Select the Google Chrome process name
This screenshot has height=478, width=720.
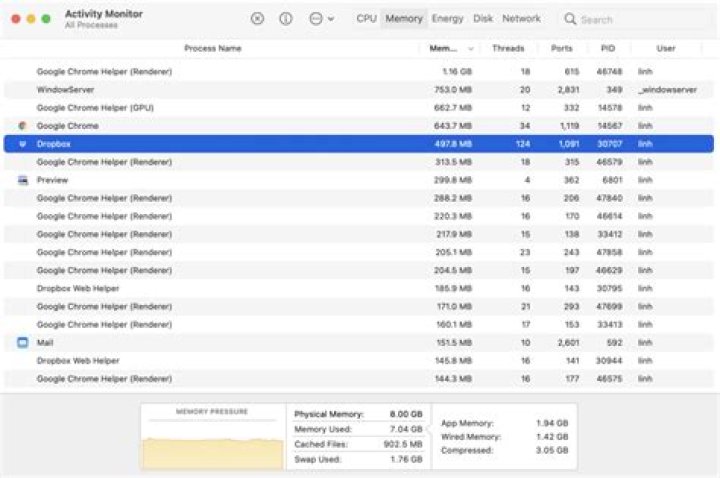click(x=68, y=126)
